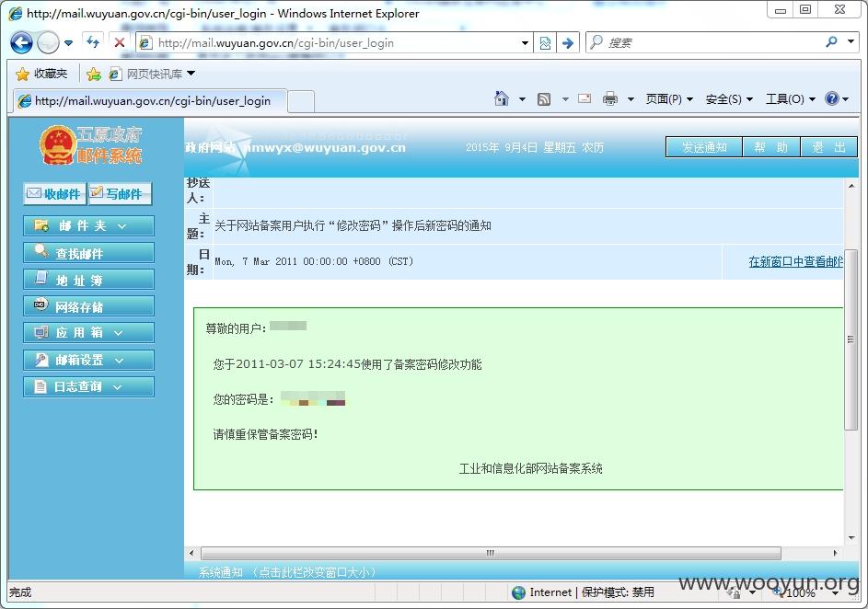Open the web slice gallery 网页快讯库
The image size is (868, 609).
click(x=153, y=74)
